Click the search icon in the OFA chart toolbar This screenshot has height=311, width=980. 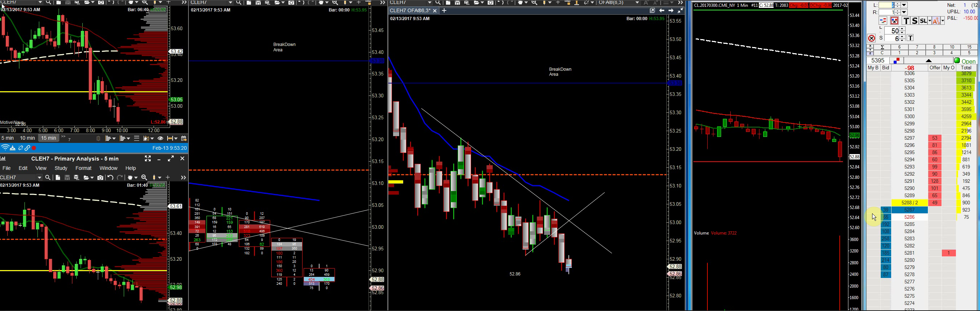point(438,3)
